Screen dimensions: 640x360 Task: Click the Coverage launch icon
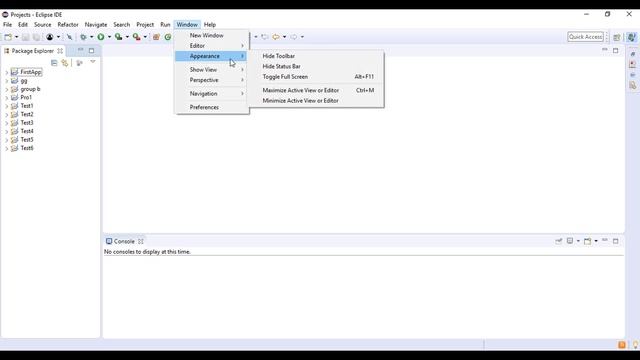coord(118,37)
